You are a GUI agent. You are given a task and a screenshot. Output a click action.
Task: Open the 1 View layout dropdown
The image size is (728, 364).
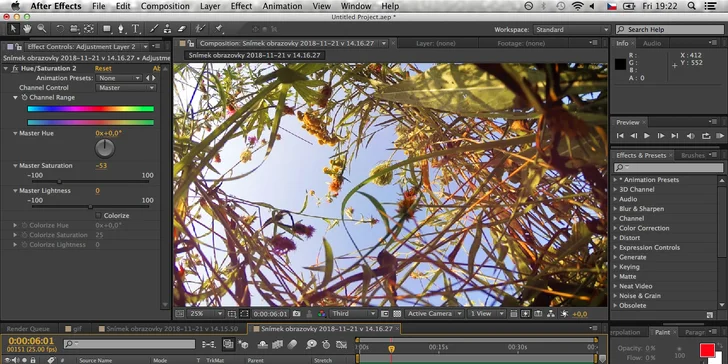pyautogui.click(x=486, y=314)
